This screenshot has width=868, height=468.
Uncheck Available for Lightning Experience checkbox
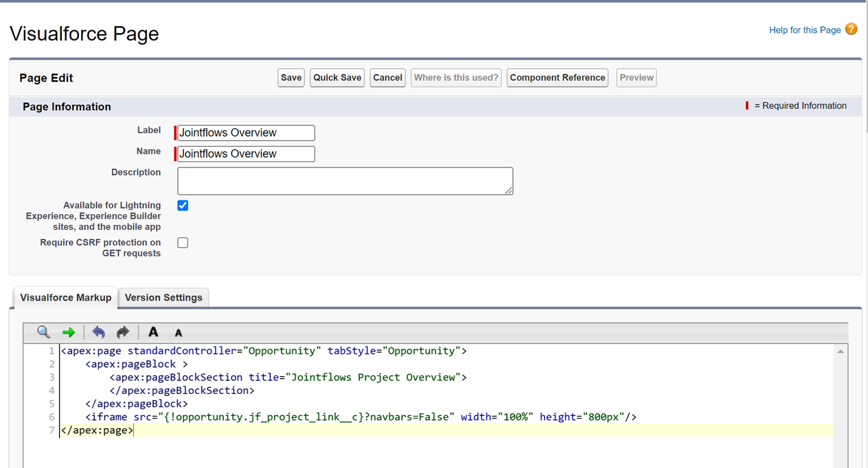(183, 206)
